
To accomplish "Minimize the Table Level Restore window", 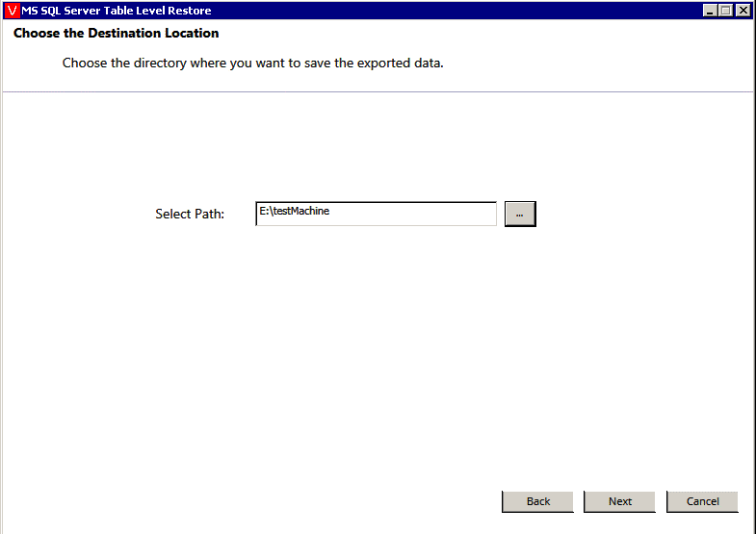I will pyautogui.click(x=709, y=11).
